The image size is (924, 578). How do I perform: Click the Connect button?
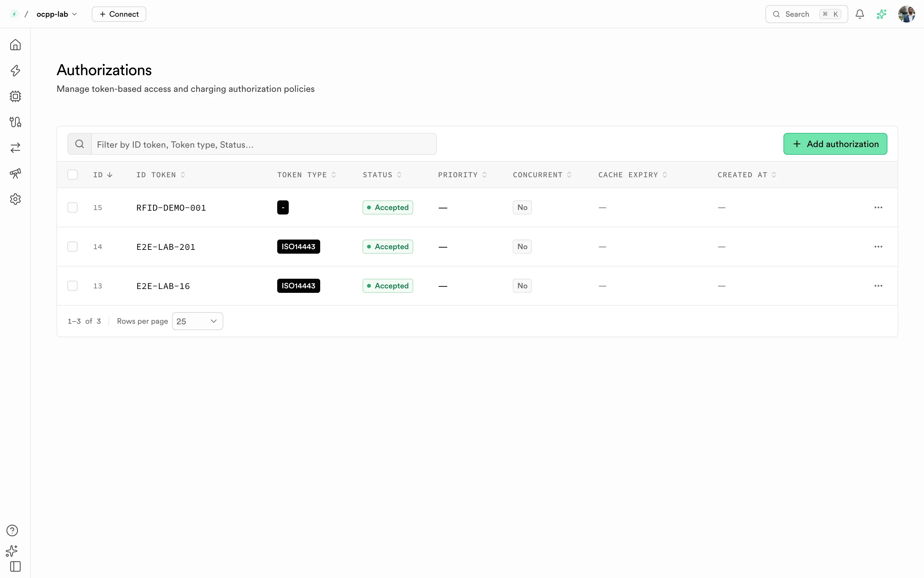119,14
